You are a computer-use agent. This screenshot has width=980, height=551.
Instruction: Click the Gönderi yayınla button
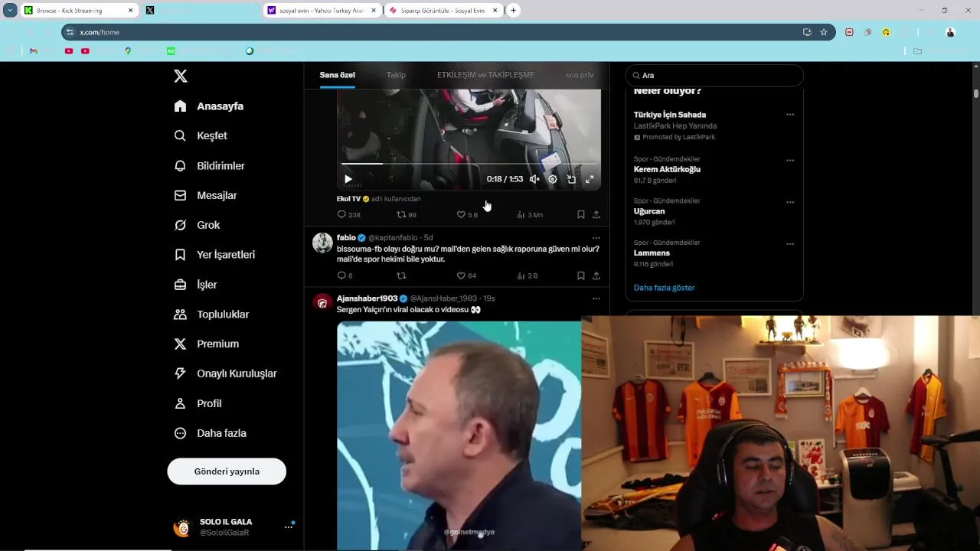(227, 471)
